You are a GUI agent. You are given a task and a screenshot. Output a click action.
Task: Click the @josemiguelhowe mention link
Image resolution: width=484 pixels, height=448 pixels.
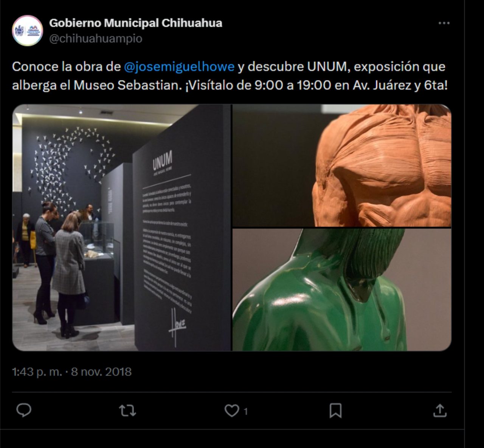pyautogui.click(x=179, y=66)
